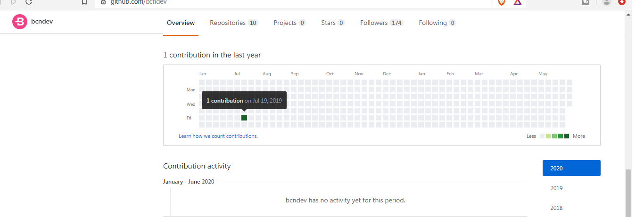Viewport: 644px width, 217px height.
Task: Click the page vertical scrollbar thumb
Action: 628,193
